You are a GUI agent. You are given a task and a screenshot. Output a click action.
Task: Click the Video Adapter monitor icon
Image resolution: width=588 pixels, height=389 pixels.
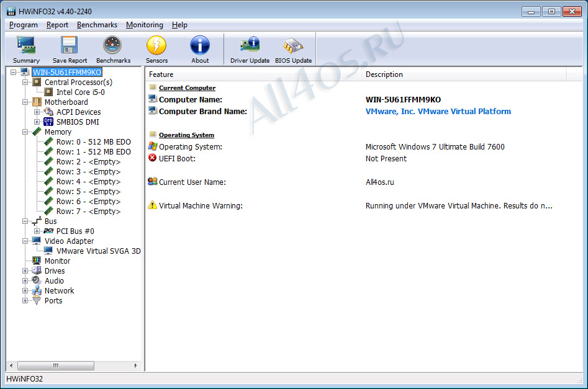pyautogui.click(x=37, y=241)
